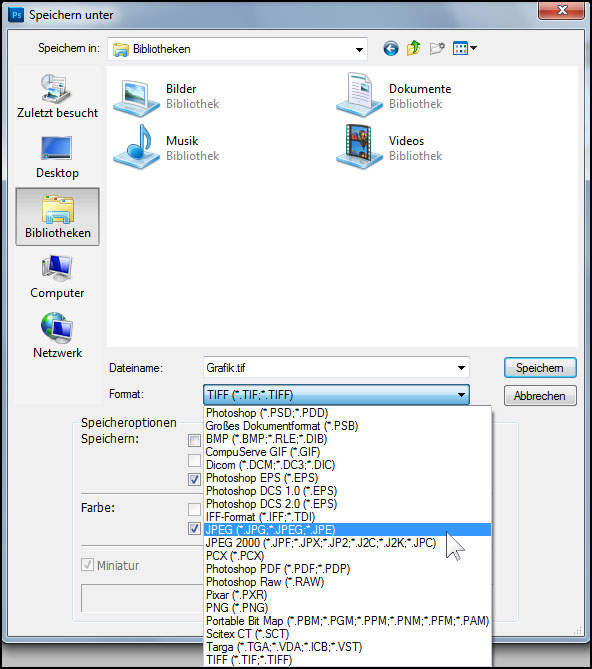Create a new folder icon
The width and height of the screenshot is (592, 669).
tap(437, 48)
